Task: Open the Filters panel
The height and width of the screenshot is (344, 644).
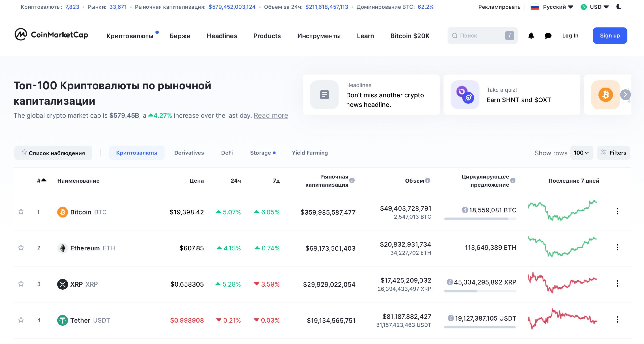Action: (614, 153)
